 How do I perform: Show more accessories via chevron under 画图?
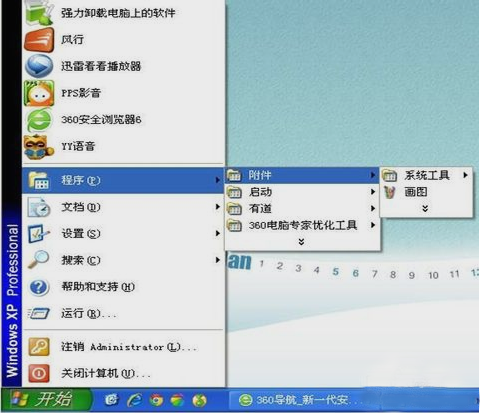click(x=425, y=209)
